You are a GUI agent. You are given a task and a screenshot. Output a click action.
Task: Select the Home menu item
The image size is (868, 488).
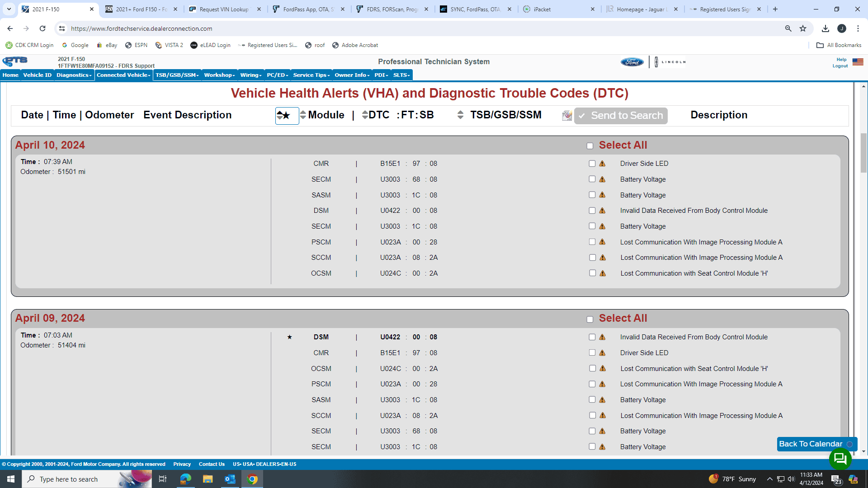click(10, 75)
